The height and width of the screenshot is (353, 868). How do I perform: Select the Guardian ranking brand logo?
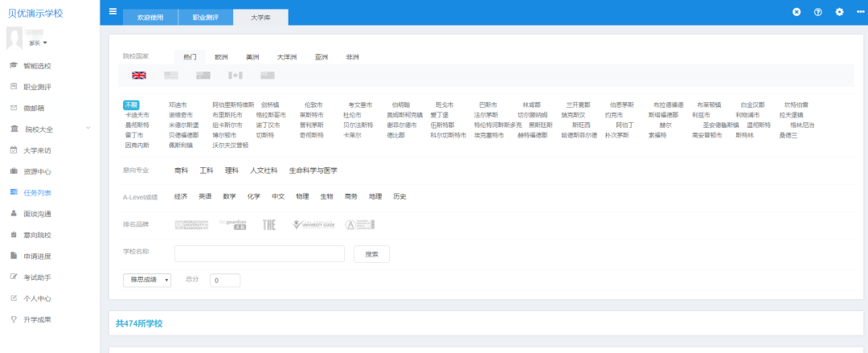[234, 224]
